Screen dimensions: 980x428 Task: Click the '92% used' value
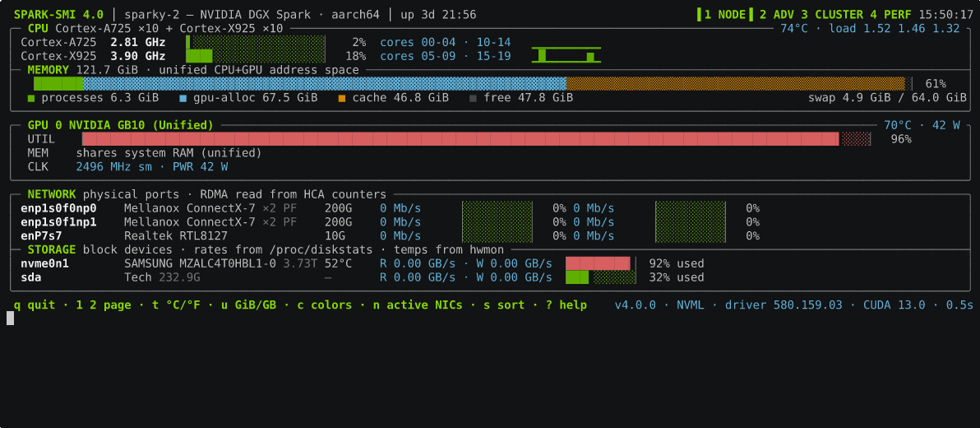677,263
